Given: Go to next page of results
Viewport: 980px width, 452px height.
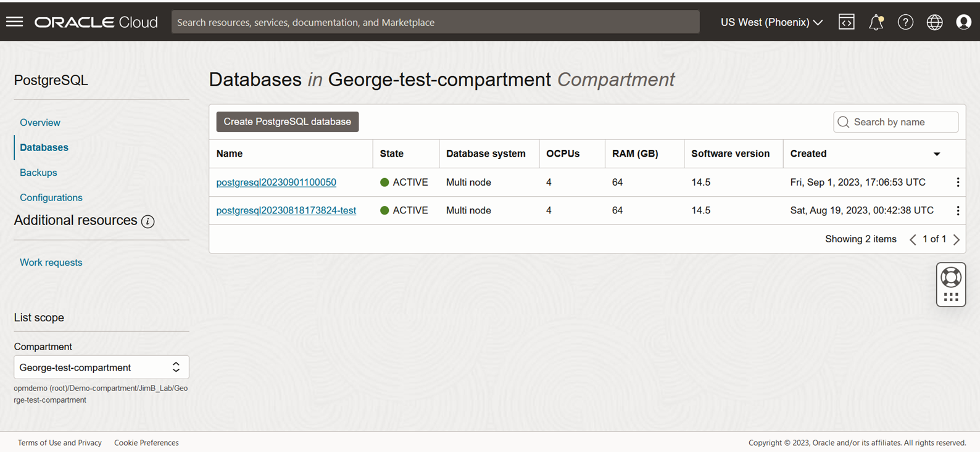Looking at the screenshot, I should 957,239.
